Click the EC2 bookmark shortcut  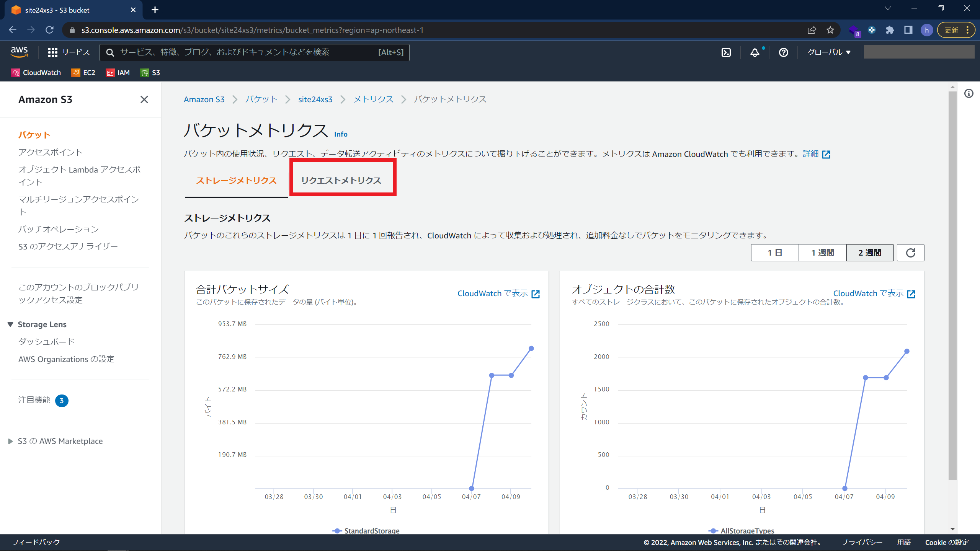pos(83,73)
